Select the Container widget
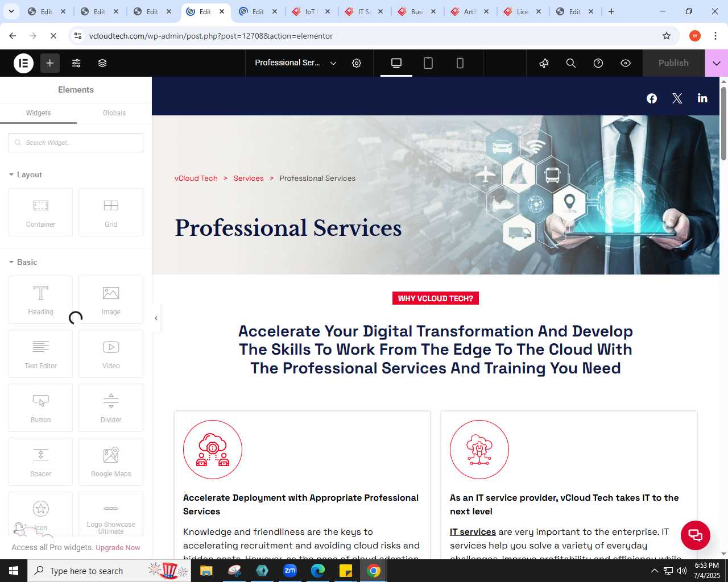The height and width of the screenshot is (582, 728). (40, 212)
